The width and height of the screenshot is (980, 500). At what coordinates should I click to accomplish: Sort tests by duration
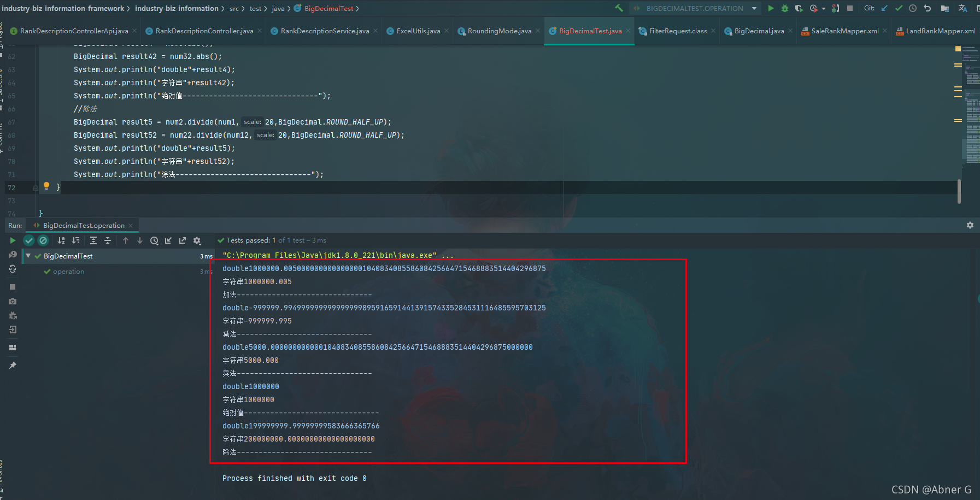tap(75, 240)
